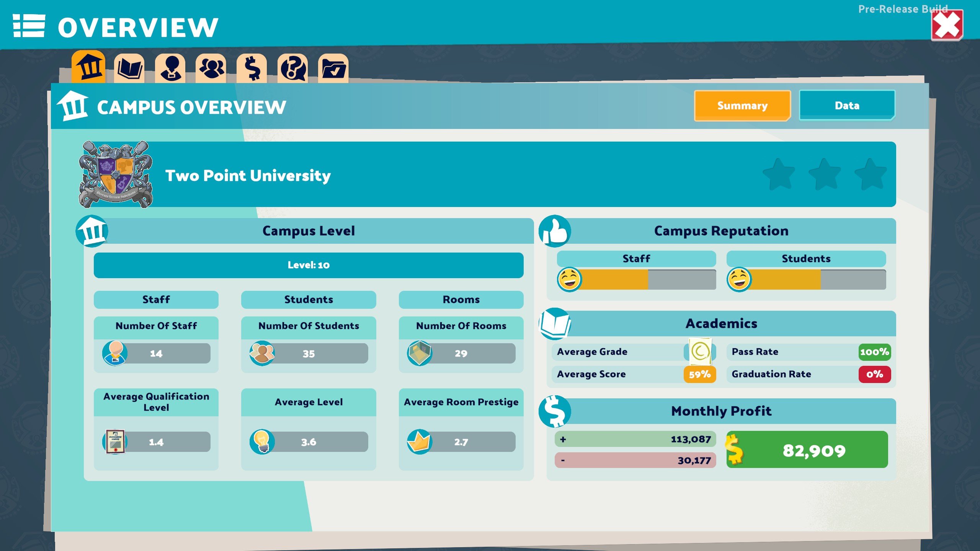
Task: Click the Two Point University crest
Action: [x=116, y=174]
